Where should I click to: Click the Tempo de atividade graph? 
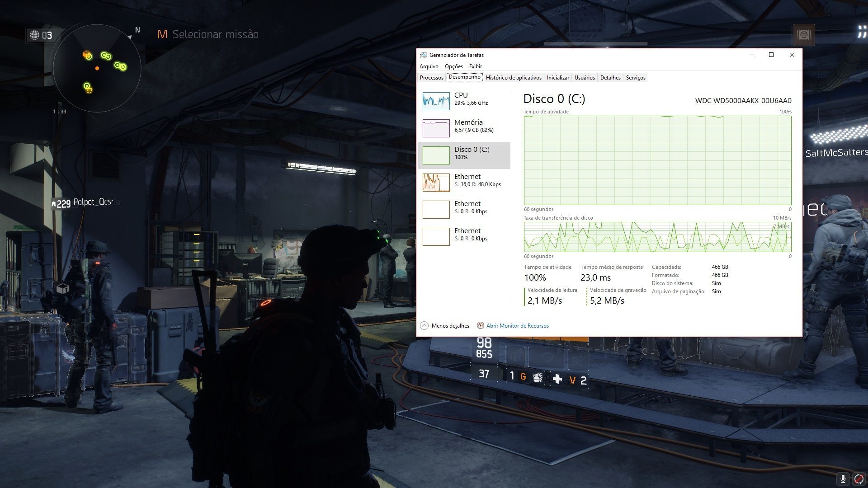coord(657,160)
